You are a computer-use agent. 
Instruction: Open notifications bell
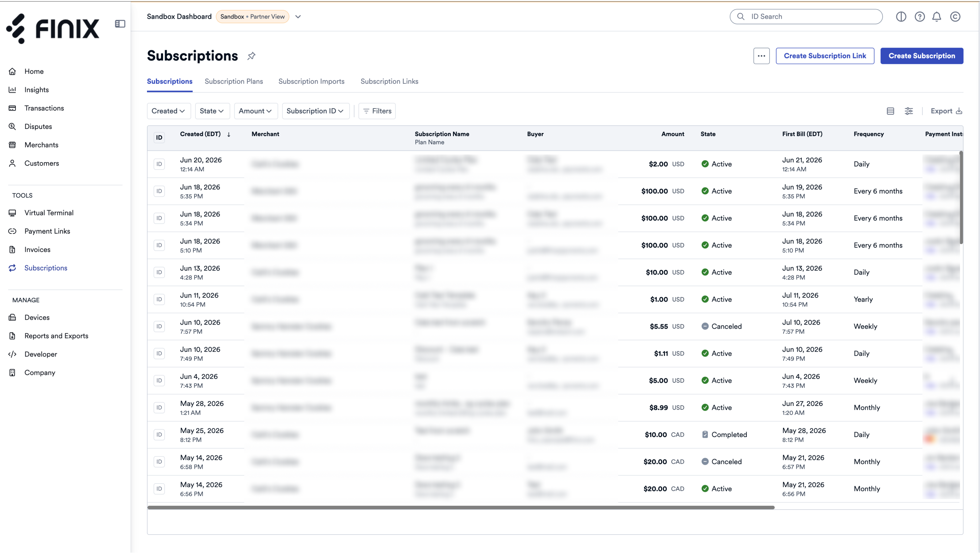coord(937,16)
